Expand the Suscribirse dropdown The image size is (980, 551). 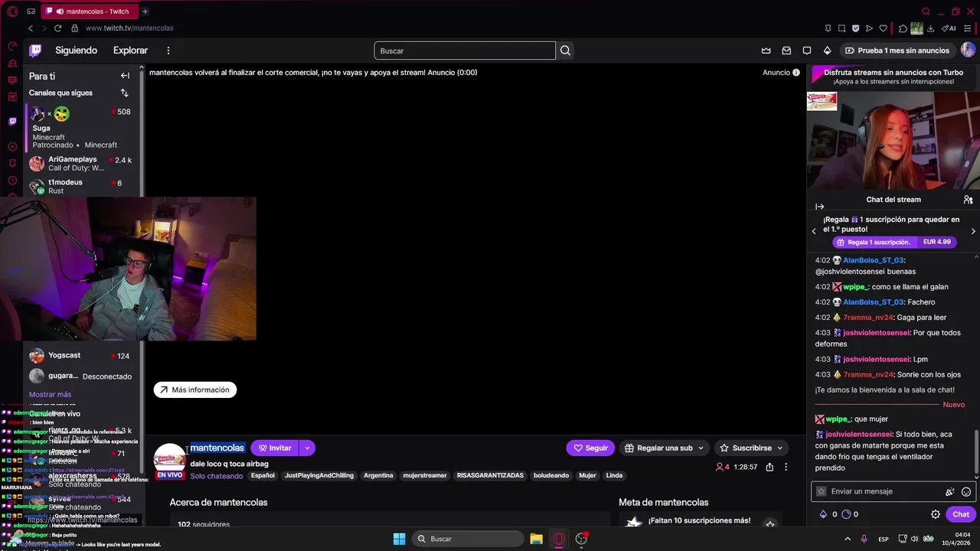[x=780, y=448]
